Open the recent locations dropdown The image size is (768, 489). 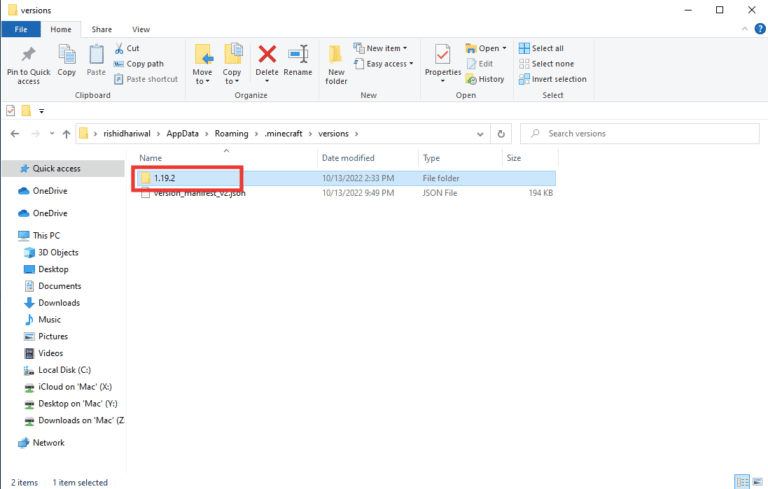(x=52, y=133)
